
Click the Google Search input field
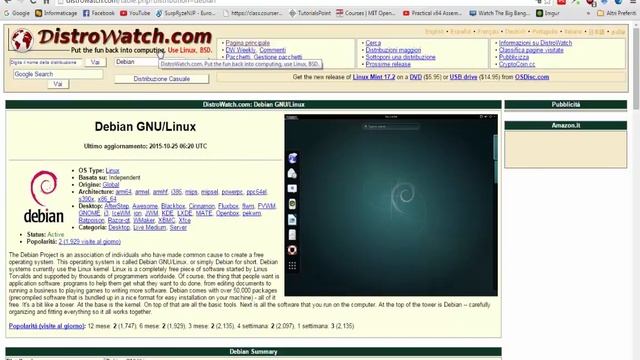[58, 74]
